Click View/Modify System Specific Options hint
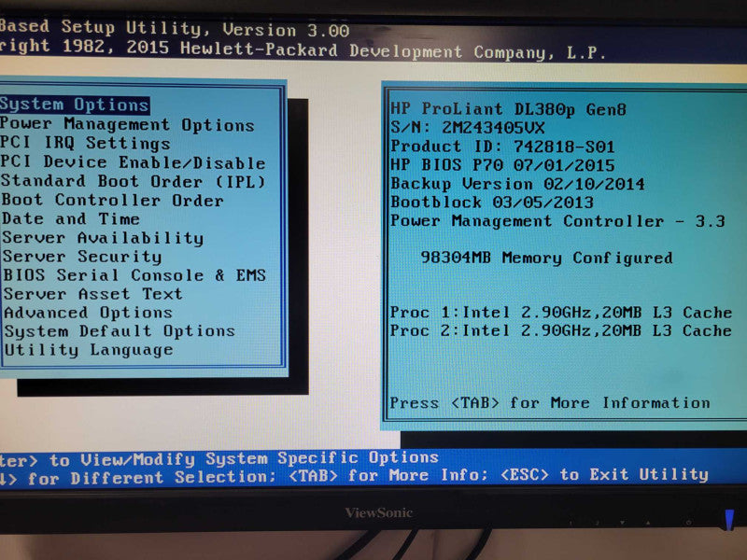Viewport: 747px width, 560px height. tap(260, 458)
